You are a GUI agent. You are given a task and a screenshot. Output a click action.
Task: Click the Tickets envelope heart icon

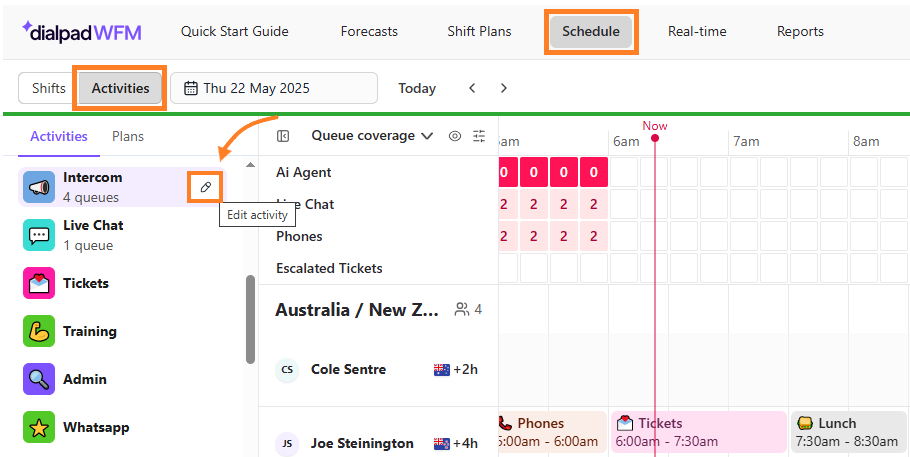[39, 283]
